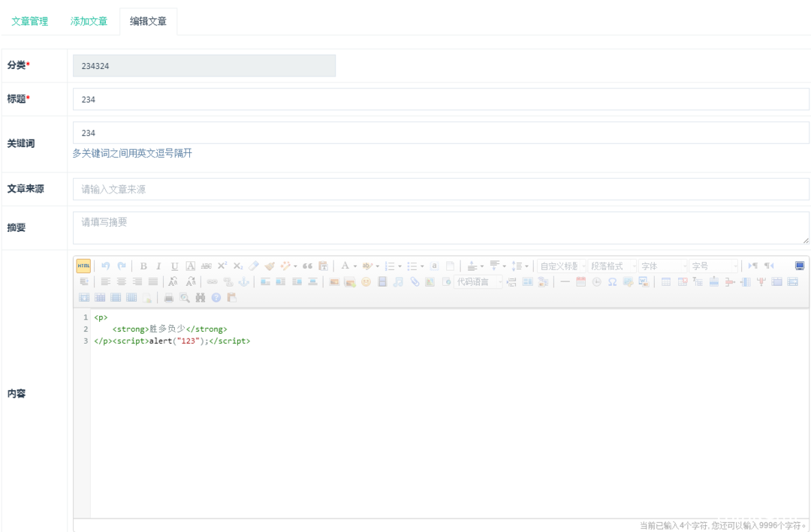Toggle the HTML source view button
The height and width of the screenshot is (532, 811).
click(x=83, y=266)
